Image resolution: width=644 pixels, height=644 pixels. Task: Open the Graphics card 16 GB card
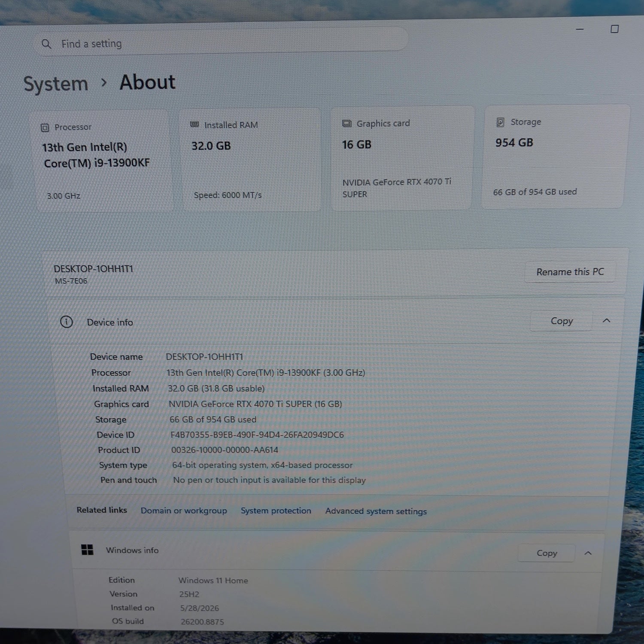pos(402,158)
